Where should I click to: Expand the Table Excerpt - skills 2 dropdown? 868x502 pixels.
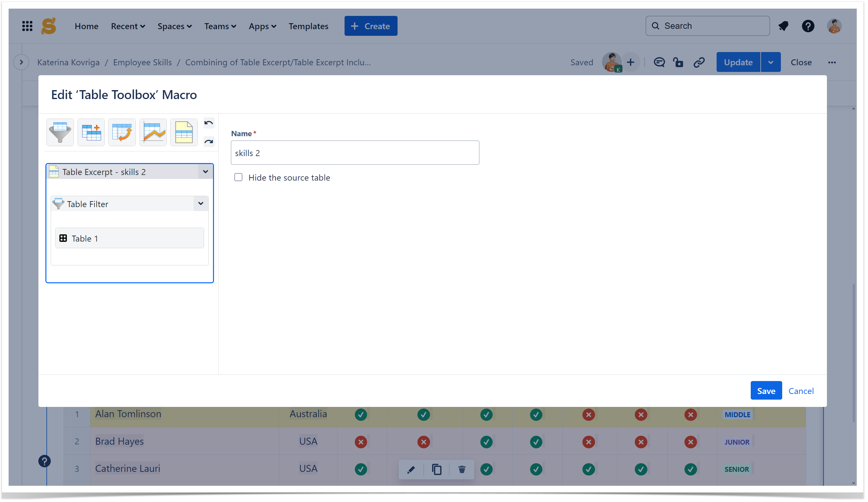click(x=206, y=172)
